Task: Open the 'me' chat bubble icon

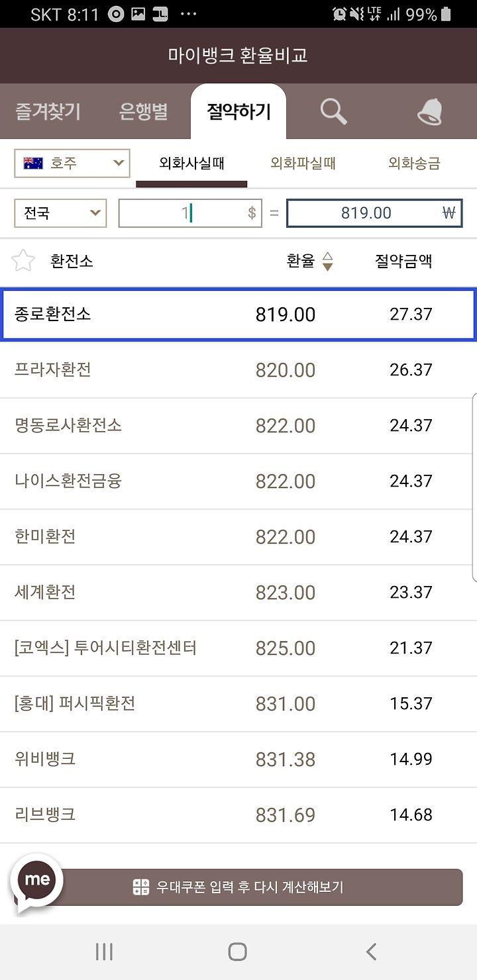Action: 37,881
